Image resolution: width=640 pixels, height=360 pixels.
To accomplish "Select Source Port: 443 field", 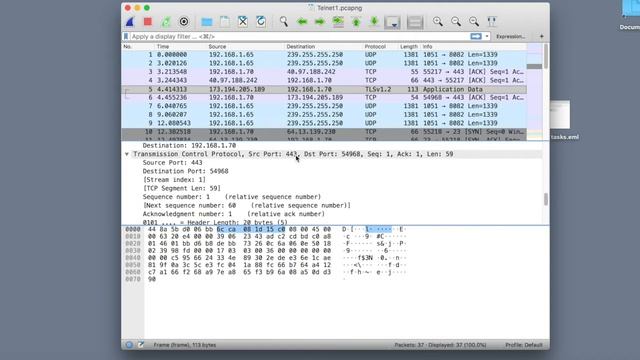I will pyautogui.click(x=172, y=163).
